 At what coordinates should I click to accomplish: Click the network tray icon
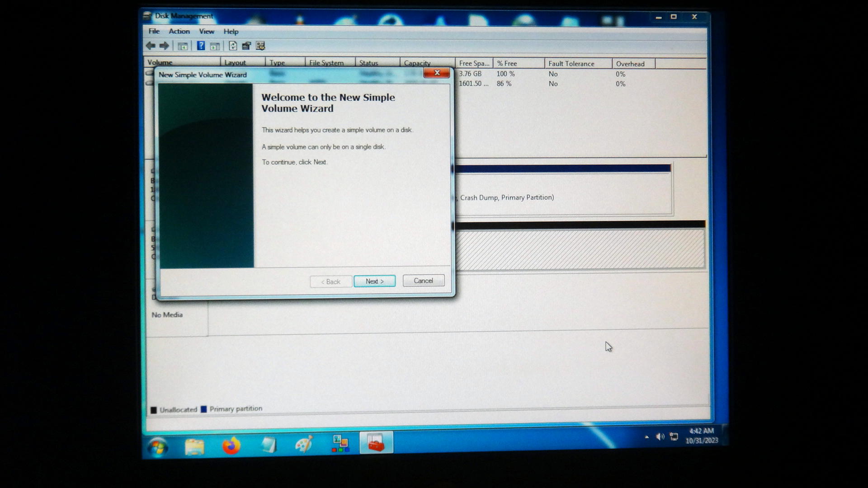pos(674,436)
